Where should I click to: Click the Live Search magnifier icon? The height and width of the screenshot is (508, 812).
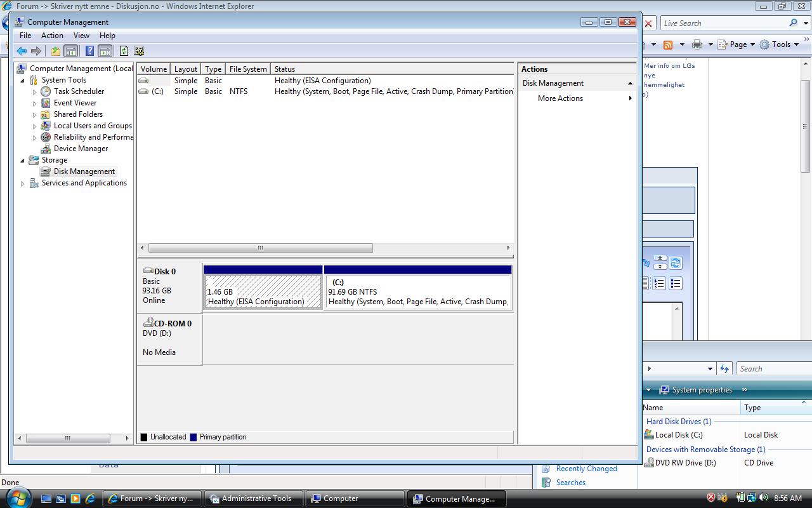click(793, 23)
